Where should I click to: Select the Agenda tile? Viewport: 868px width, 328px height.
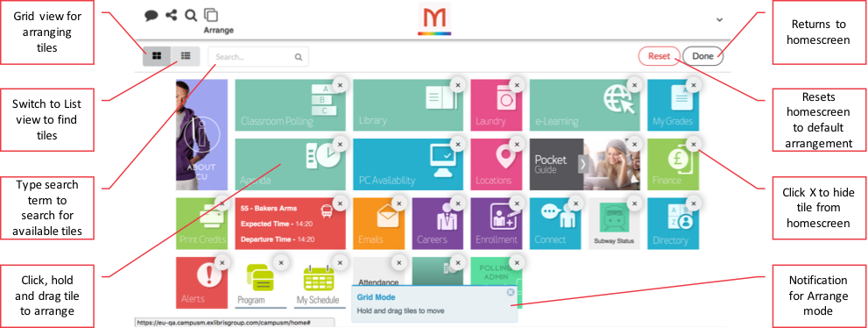tap(290, 165)
